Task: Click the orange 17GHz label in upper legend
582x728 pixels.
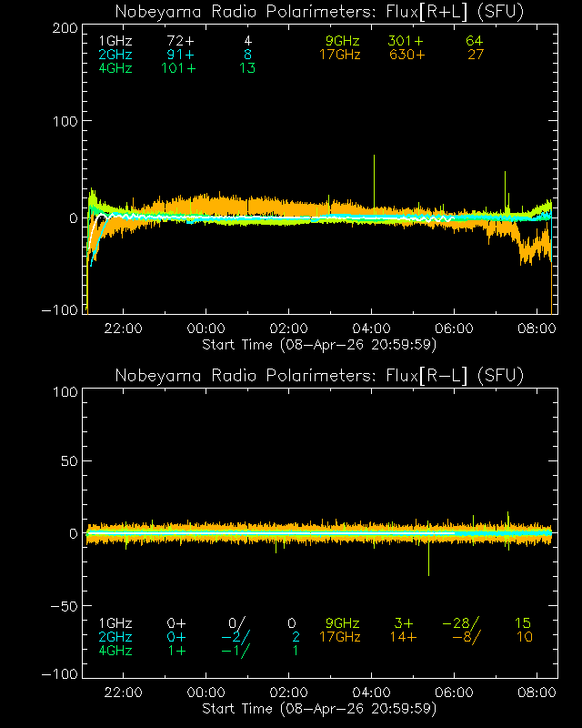Action: (x=339, y=55)
